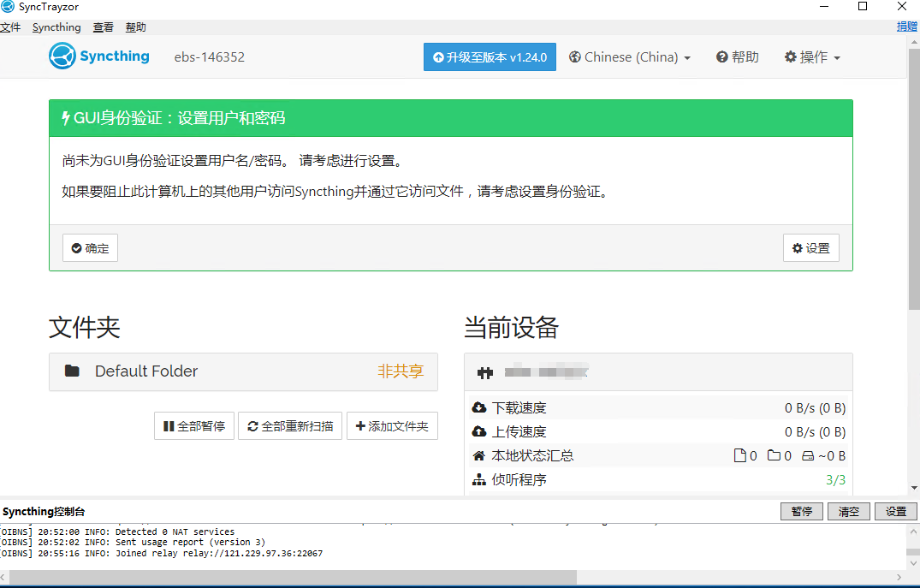Open the Chinese (China) language dropdown
Viewport: 920px width, 588px height.
coord(630,57)
